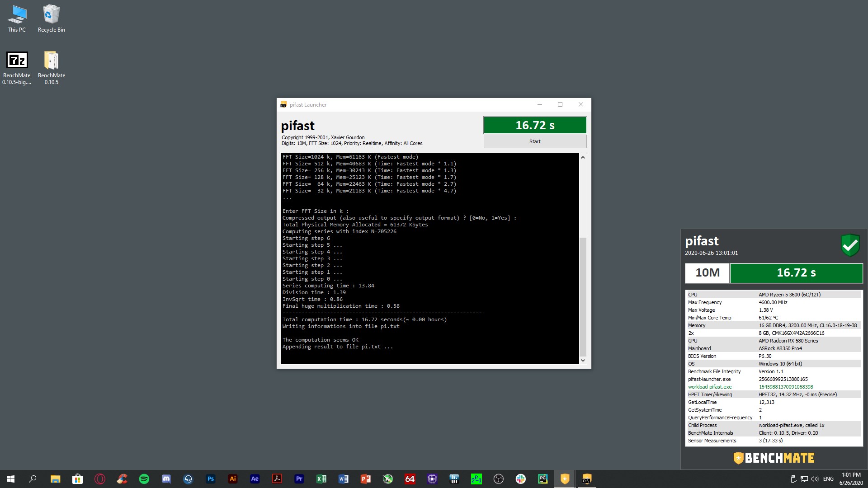Click the green shield checkmark in BenchMate panel

[x=850, y=245]
